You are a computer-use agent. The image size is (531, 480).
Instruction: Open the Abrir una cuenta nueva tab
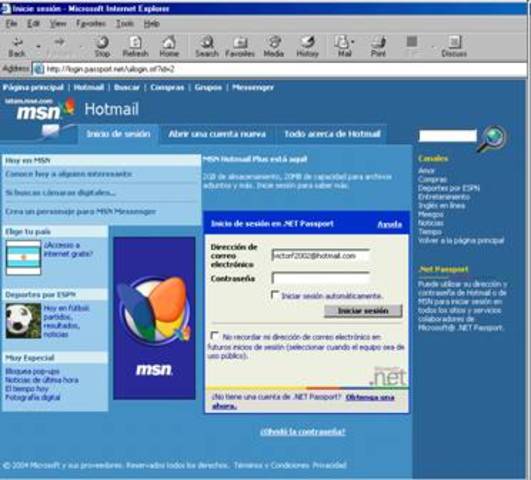[x=217, y=134]
